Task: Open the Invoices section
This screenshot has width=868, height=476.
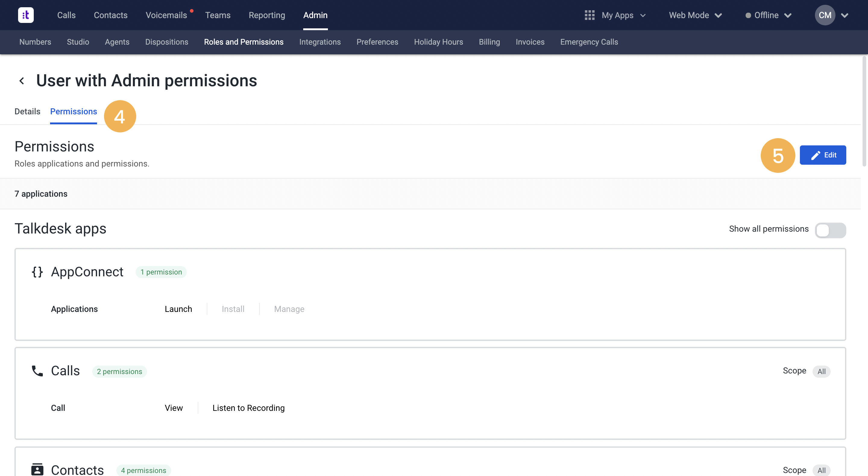Action: (530, 42)
